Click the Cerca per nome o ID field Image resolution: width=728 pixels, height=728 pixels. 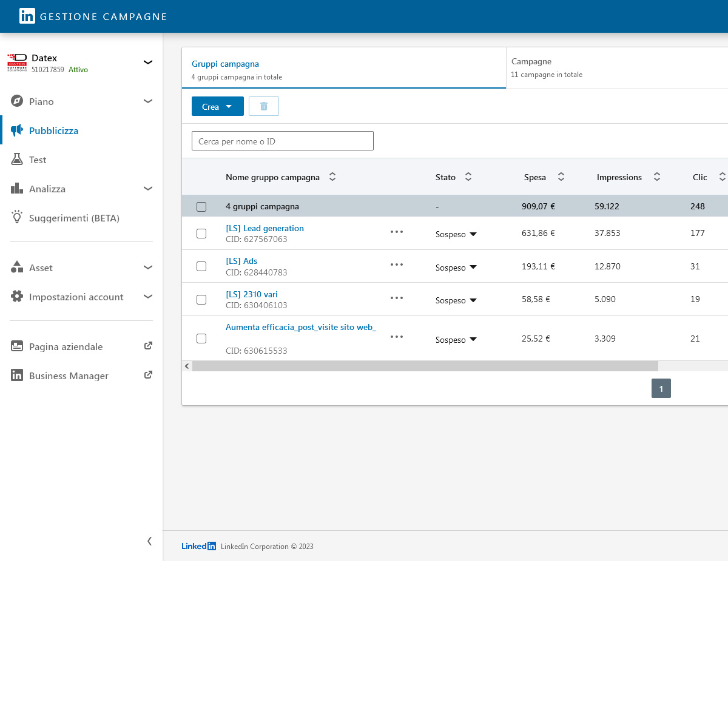click(x=282, y=141)
